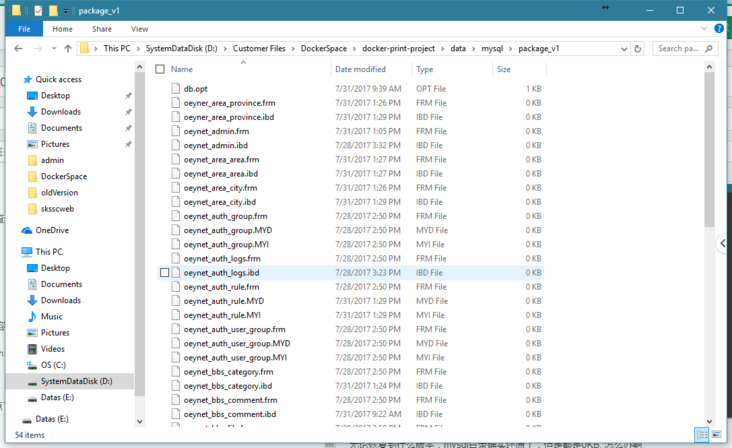Open the File menu tab
Screen dimensions: 732x448
(x=24, y=29)
